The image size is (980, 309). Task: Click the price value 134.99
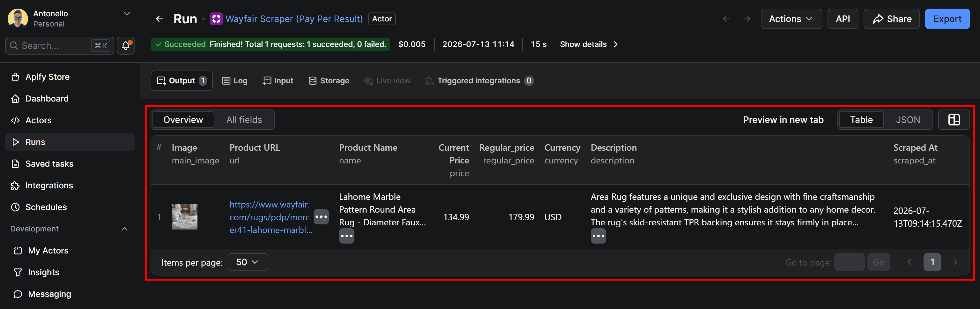coord(456,217)
